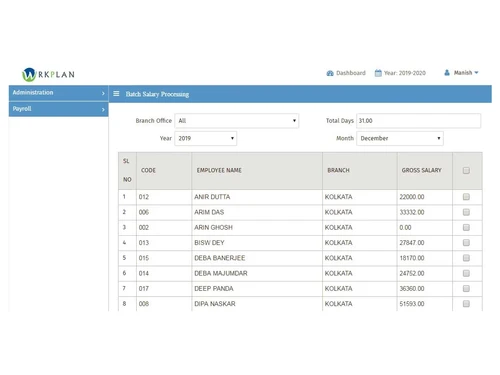Click employee name ARIM DAS
The image size is (500, 375).
pyautogui.click(x=209, y=212)
